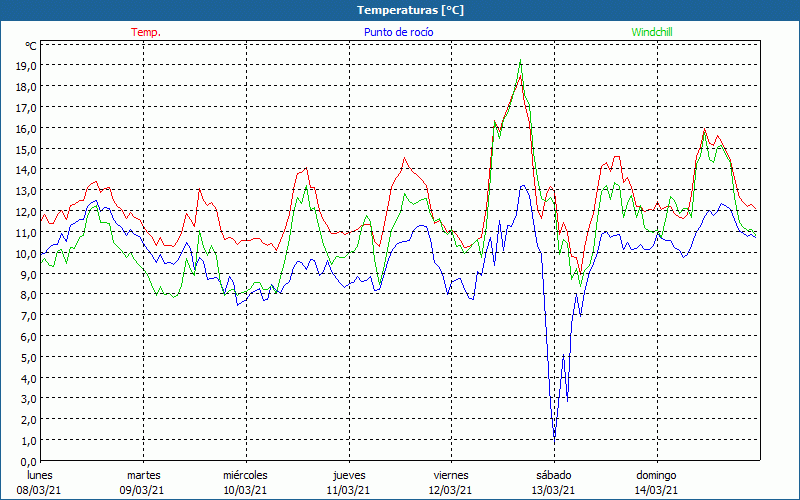Click the '13,0' y-axis value
Image resolution: width=800 pixels, height=500 pixels.
point(27,191)
